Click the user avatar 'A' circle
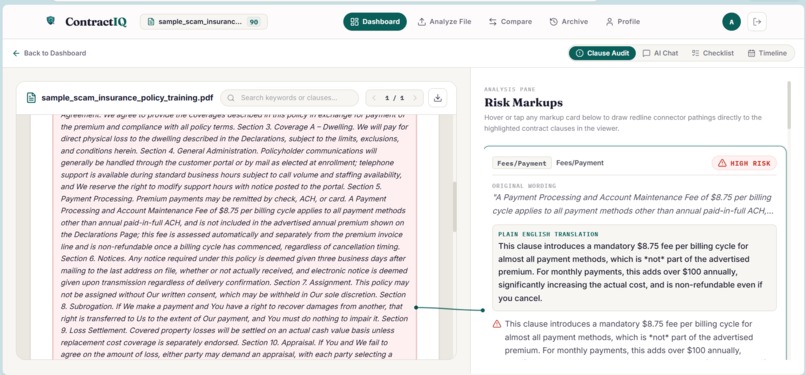Screen dimensions: 806x375 pos(731,22)
